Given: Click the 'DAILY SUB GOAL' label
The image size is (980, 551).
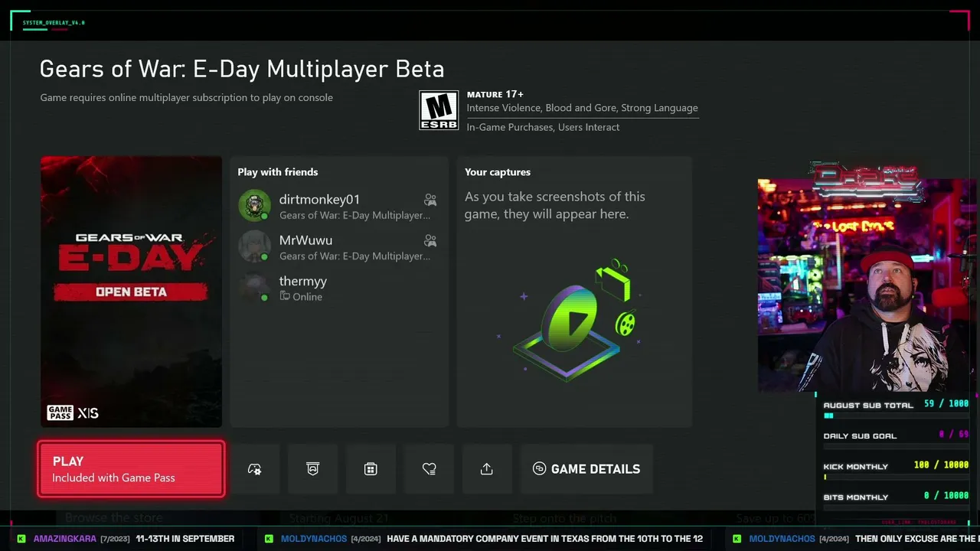Looking at the screenshot, I should (860, 436).
